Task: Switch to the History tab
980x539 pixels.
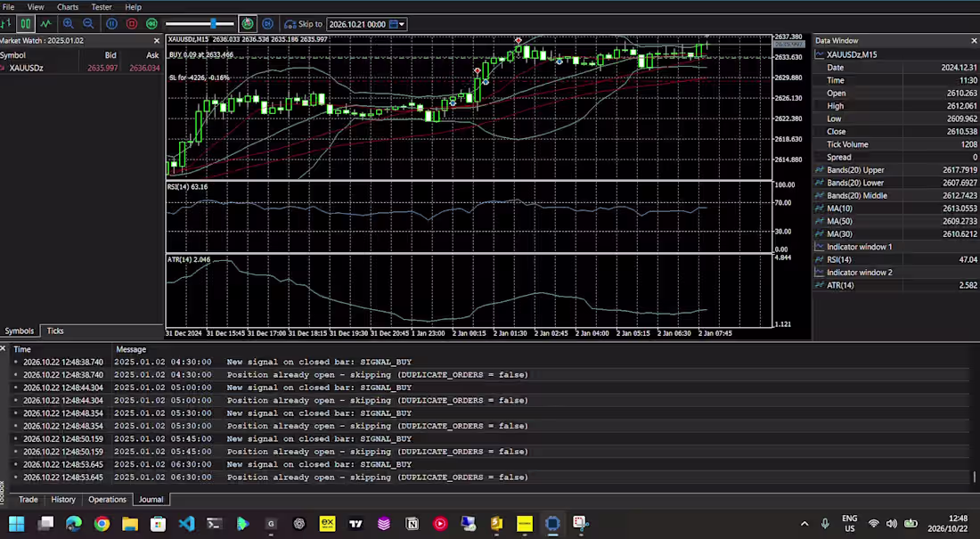Action: tap(63, 499)
